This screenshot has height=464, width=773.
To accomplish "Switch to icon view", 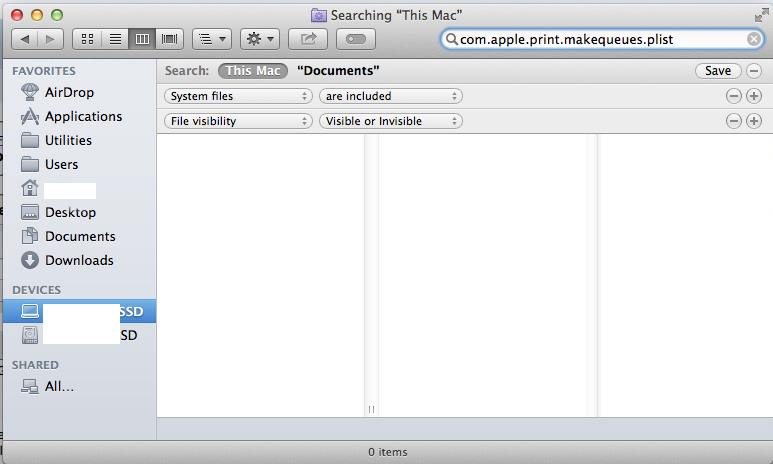I will [87, 39].
